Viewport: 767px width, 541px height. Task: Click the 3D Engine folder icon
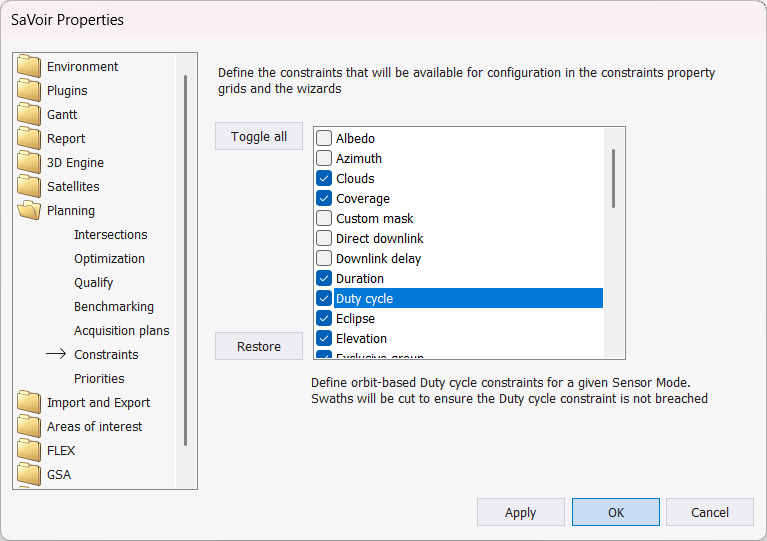(x=29, y=163)
